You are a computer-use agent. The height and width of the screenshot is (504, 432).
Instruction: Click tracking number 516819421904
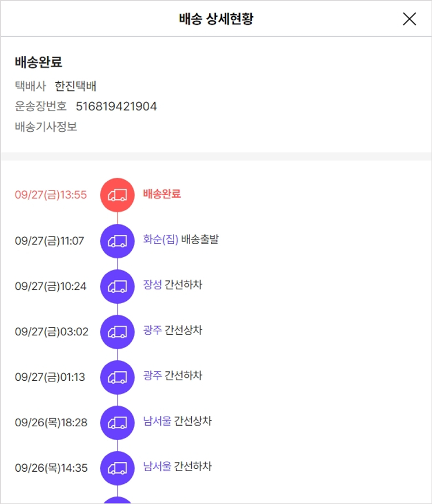point(116,106)
